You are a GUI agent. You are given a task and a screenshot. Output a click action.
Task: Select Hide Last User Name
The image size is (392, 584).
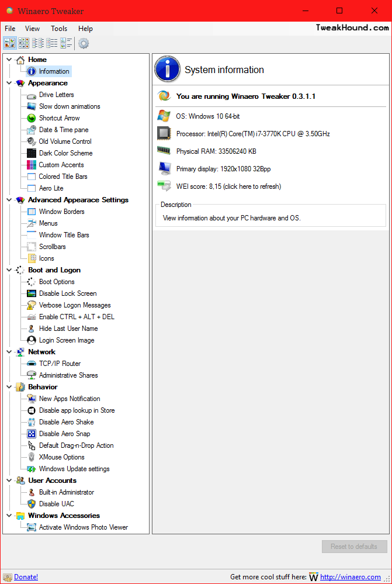tap(68, 329)
